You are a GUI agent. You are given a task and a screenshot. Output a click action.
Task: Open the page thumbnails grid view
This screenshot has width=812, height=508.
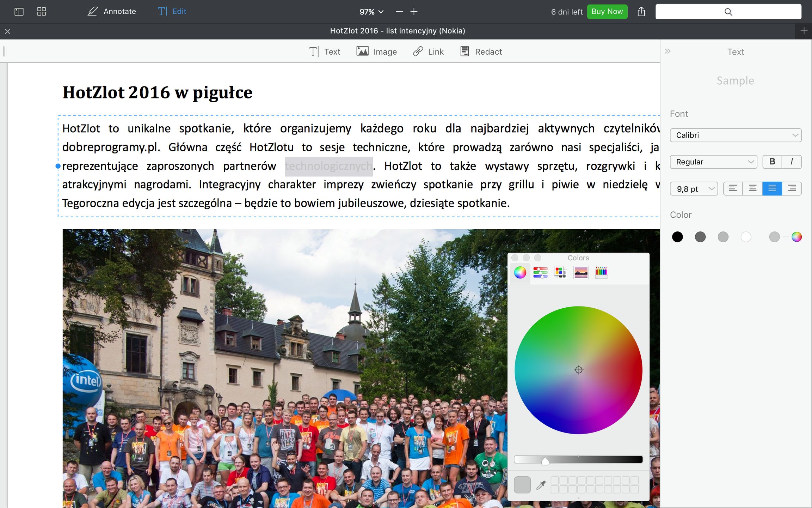click(x=42, y=12)
